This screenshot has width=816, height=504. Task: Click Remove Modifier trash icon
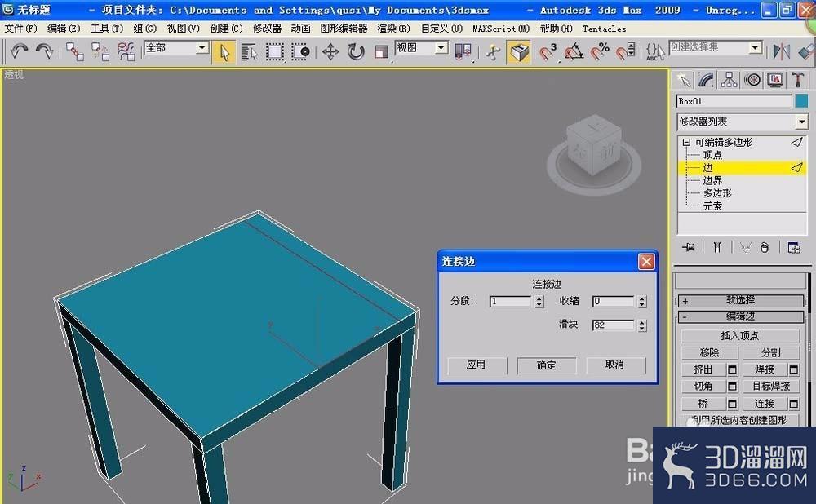[x=764, y=248]
